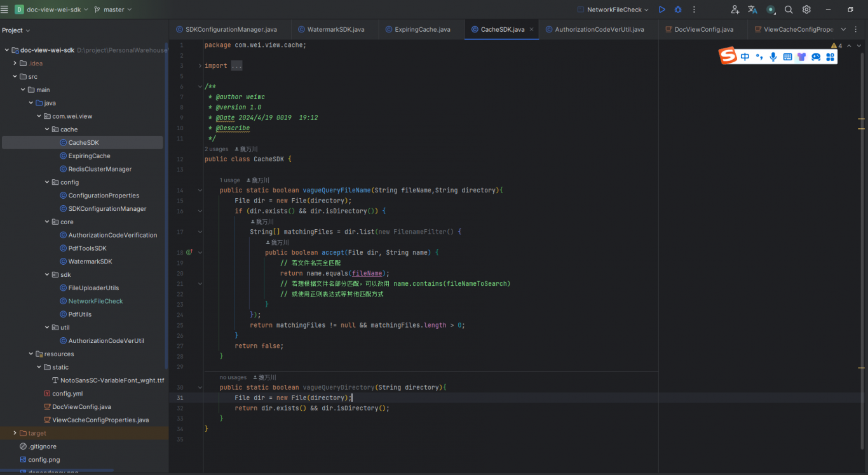
Task: Click '1 usage' hint above vagueQueryFileName
Action: click(230, 180)
